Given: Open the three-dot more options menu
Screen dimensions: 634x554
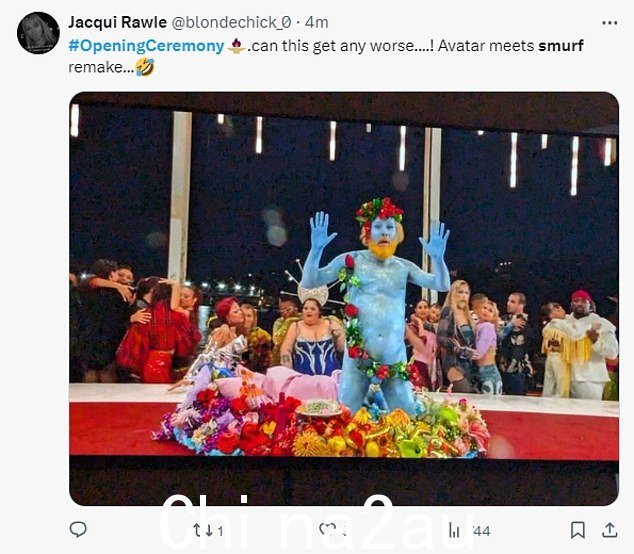Looking at the screenshot, I should (x=609, y=23).
